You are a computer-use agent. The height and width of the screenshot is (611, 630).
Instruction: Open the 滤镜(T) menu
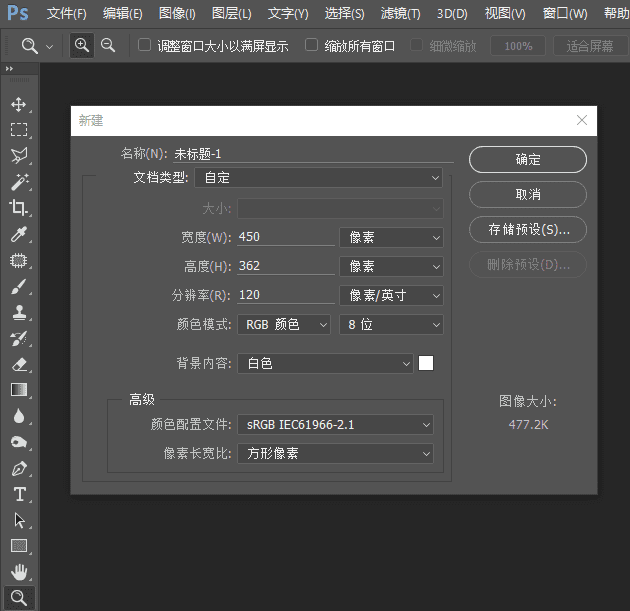coord(400,14)
